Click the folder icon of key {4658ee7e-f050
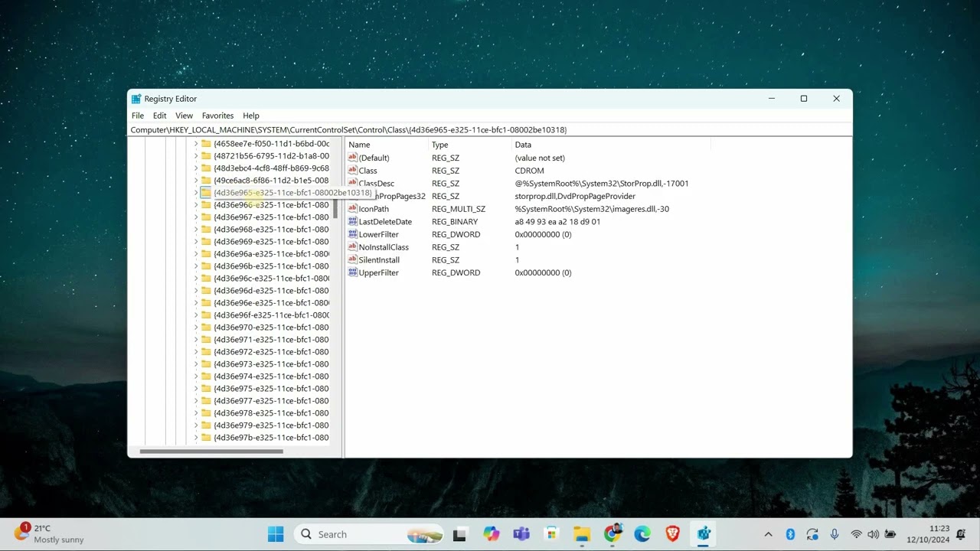This screenshot has height=551, width=980. point(206,144)
